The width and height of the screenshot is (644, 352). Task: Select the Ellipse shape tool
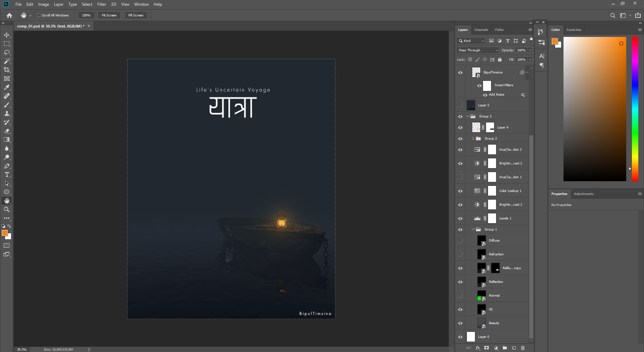tap(7, 192)
